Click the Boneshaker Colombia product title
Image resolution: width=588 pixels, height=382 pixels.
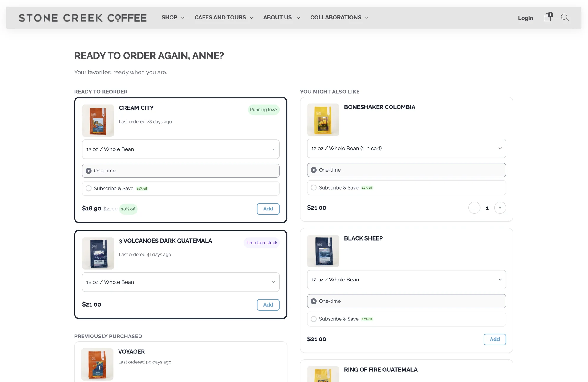coord(380,107)
